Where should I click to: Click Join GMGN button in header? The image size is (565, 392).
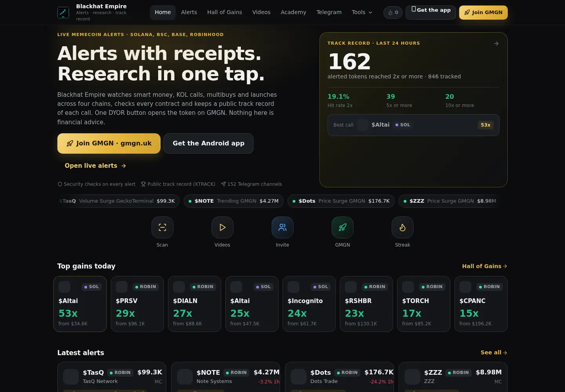[x=483, y=13]
